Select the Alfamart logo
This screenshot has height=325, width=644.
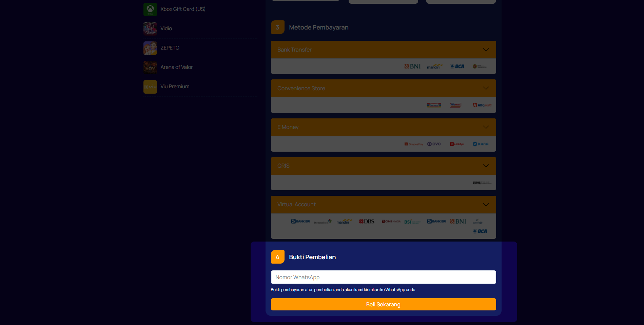(455, 105)
